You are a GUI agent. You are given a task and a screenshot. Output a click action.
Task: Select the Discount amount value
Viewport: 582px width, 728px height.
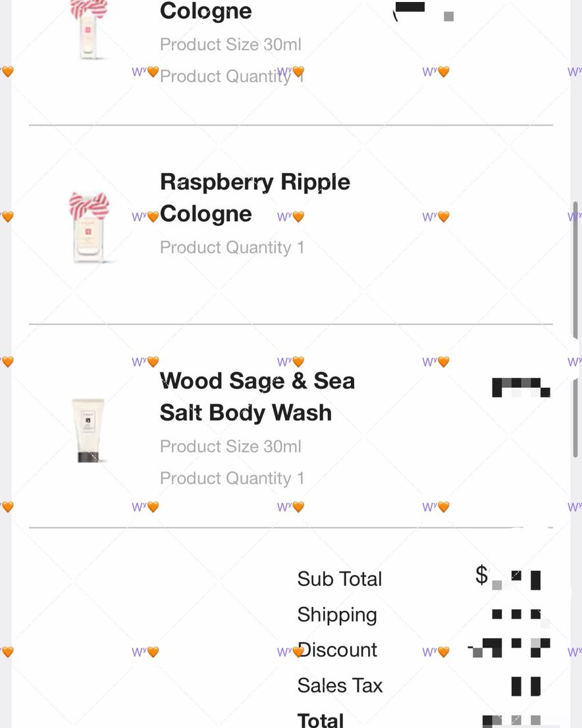(510, 648)
